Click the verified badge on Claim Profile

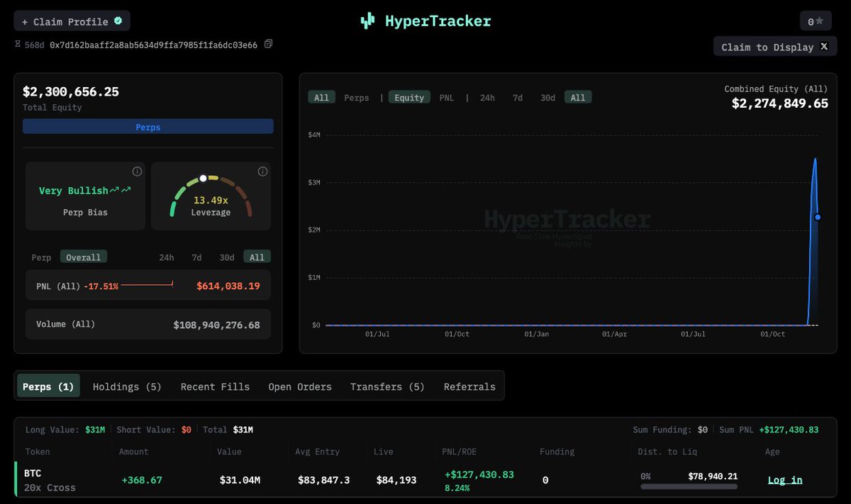118,21
